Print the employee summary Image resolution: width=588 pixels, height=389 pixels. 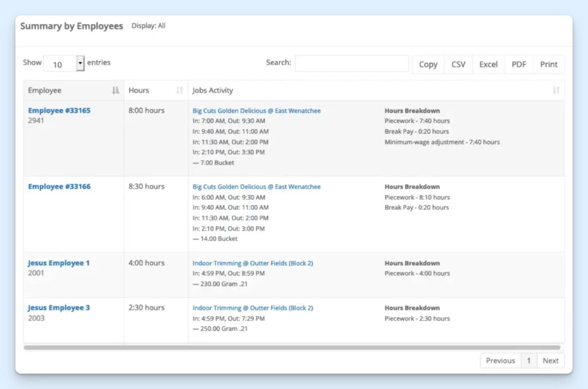(x=548, y=64)
